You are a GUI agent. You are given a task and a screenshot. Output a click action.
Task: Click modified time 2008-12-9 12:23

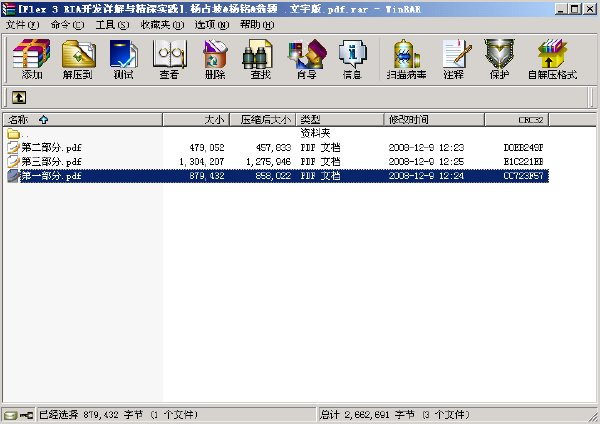(x=426, y=147)
